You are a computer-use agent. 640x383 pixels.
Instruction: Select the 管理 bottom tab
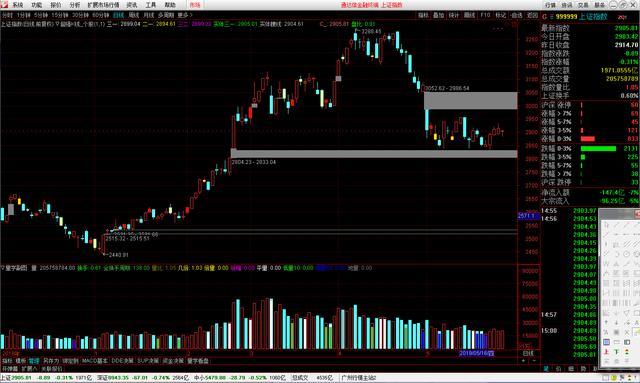pos(34,361)
